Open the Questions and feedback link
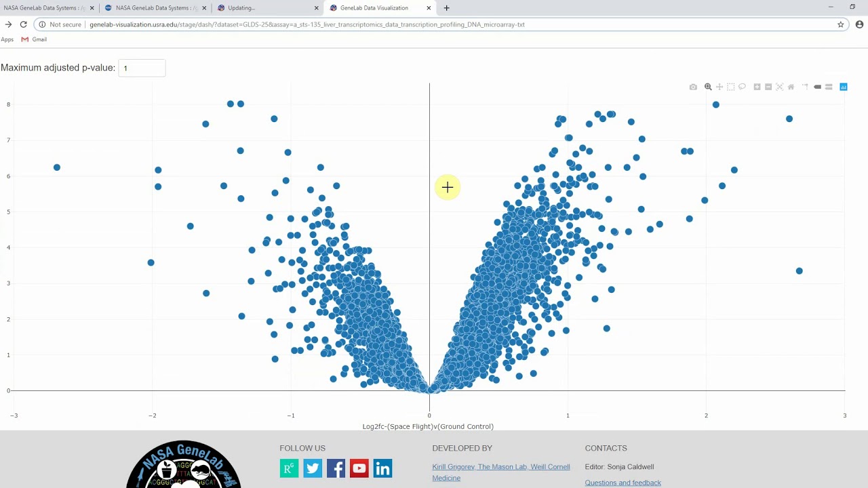The image size is (868, 488). coord(623,483)
